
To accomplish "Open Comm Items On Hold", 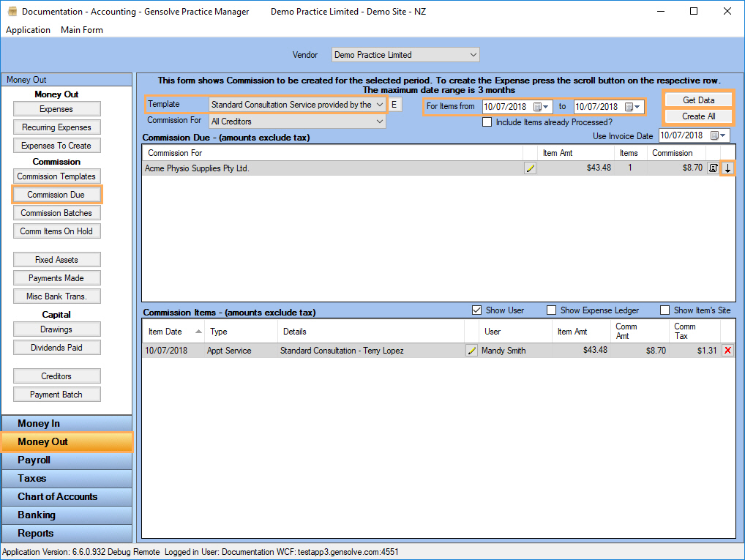I will coord(56,231).
